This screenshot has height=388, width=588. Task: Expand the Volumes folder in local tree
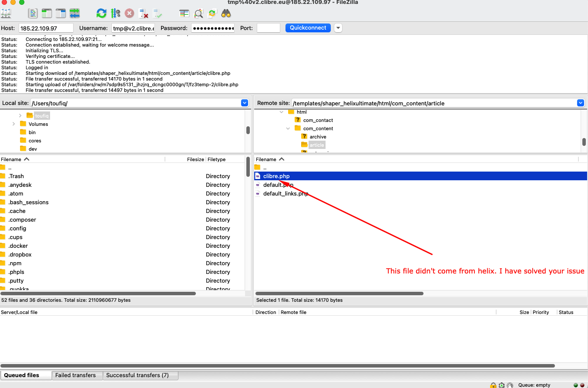pyautogui.click(x=14, y=124)
